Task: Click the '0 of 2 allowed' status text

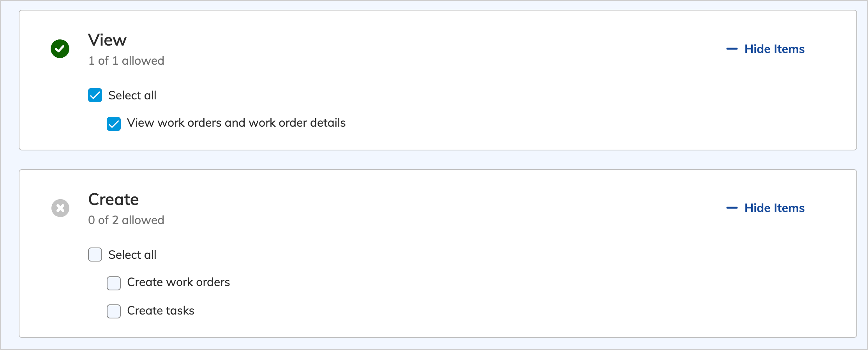Action: (126, 220)
